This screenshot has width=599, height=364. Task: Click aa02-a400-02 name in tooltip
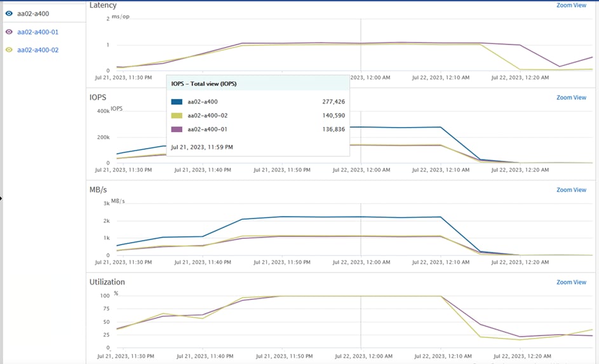click(208, 116)
